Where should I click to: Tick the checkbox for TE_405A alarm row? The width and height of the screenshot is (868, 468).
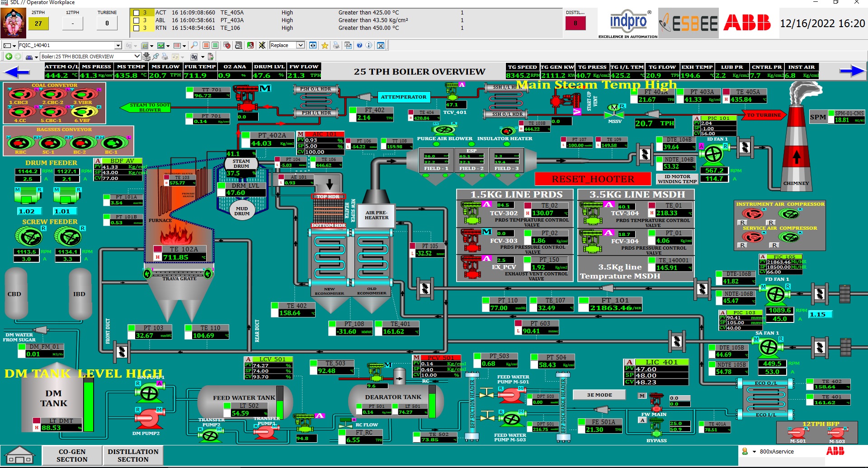coord(136,13)
